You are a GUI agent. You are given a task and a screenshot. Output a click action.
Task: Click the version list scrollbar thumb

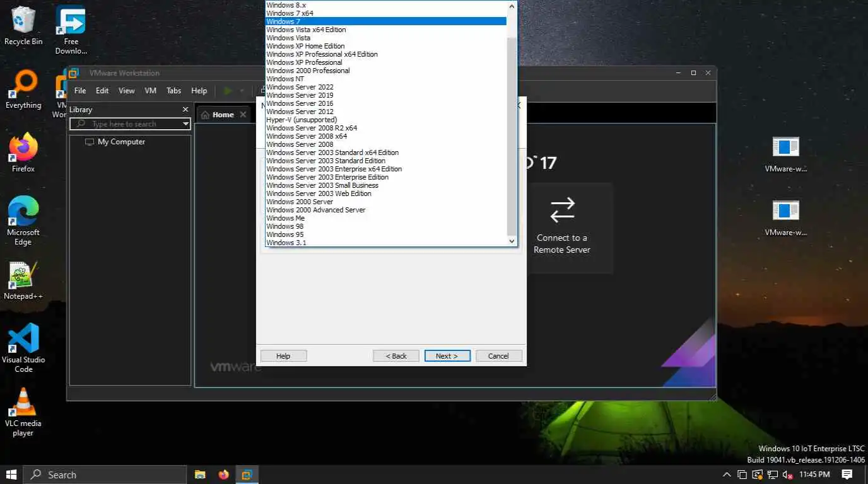point(512,135)
